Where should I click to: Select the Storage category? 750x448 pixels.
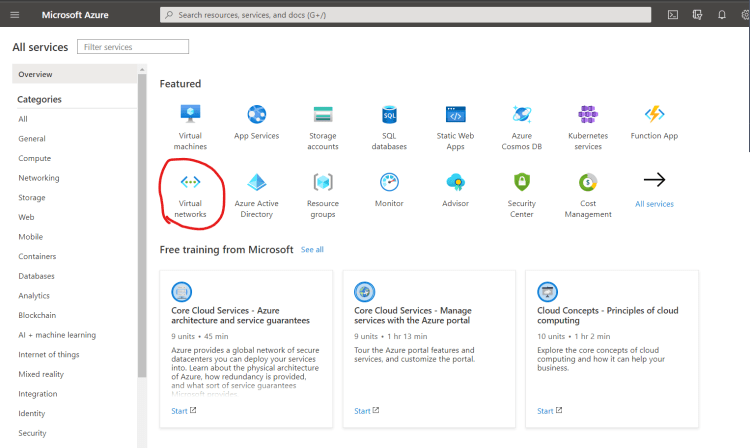tap(32, 197)
